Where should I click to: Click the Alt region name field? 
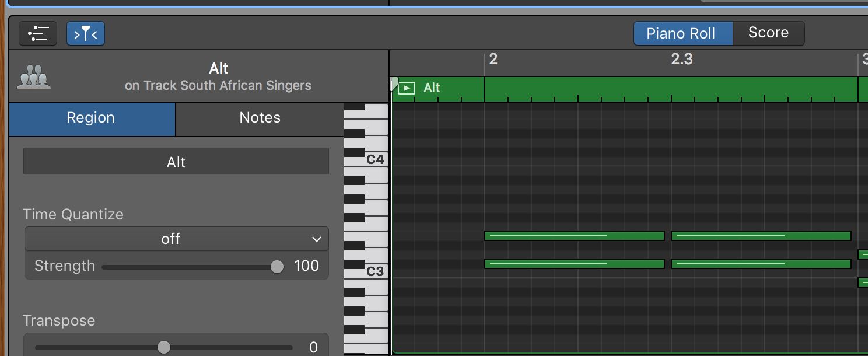176,162
